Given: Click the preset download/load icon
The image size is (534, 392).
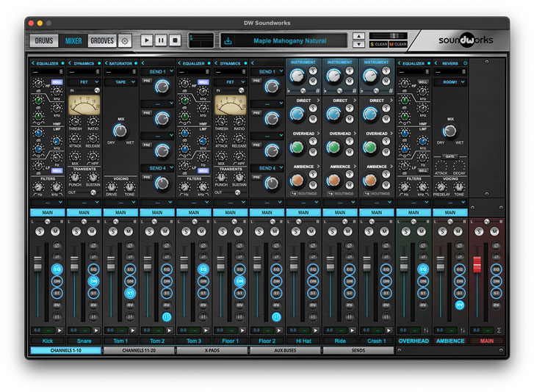Looking at the screenshot, I should tap(228, 41).
